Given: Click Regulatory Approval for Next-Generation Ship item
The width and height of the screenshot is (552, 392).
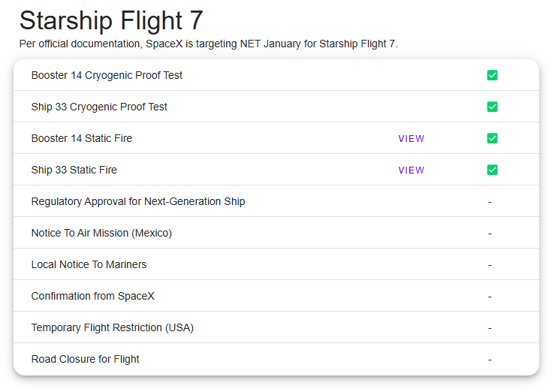Looking at the screenshot, I should pyautogui.click(x=138, y=201).
